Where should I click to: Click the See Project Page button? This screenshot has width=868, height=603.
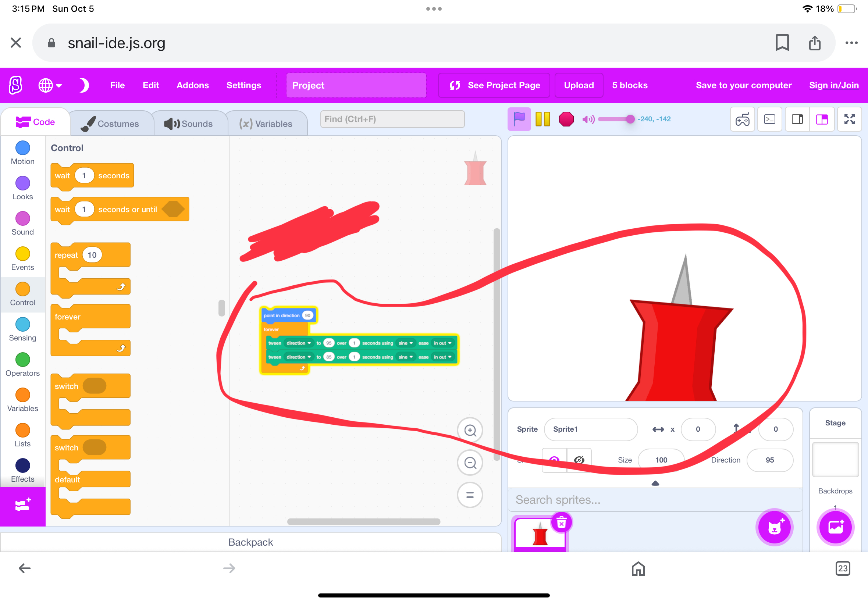pyautogui.click(x=494, y=85)
